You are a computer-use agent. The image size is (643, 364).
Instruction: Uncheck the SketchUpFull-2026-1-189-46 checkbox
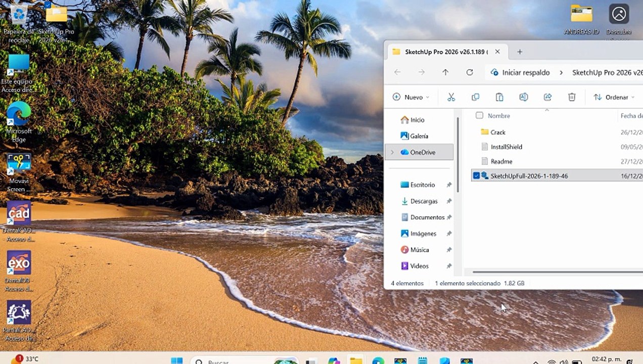[x=476, y=176]
